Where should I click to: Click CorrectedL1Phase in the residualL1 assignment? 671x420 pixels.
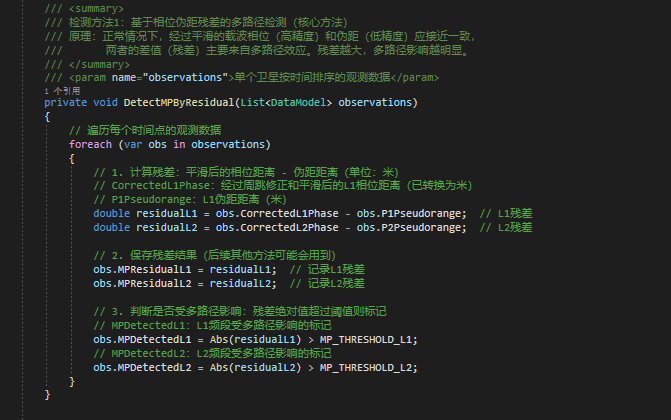289,214
